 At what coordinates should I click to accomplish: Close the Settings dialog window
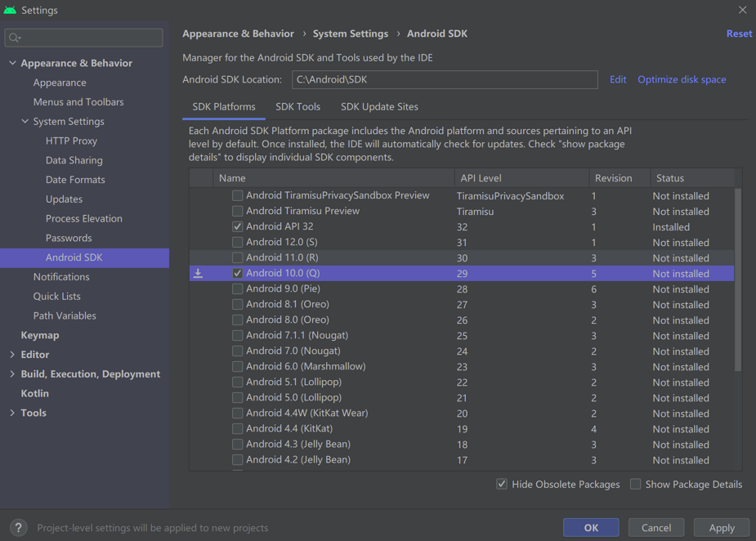742,11
